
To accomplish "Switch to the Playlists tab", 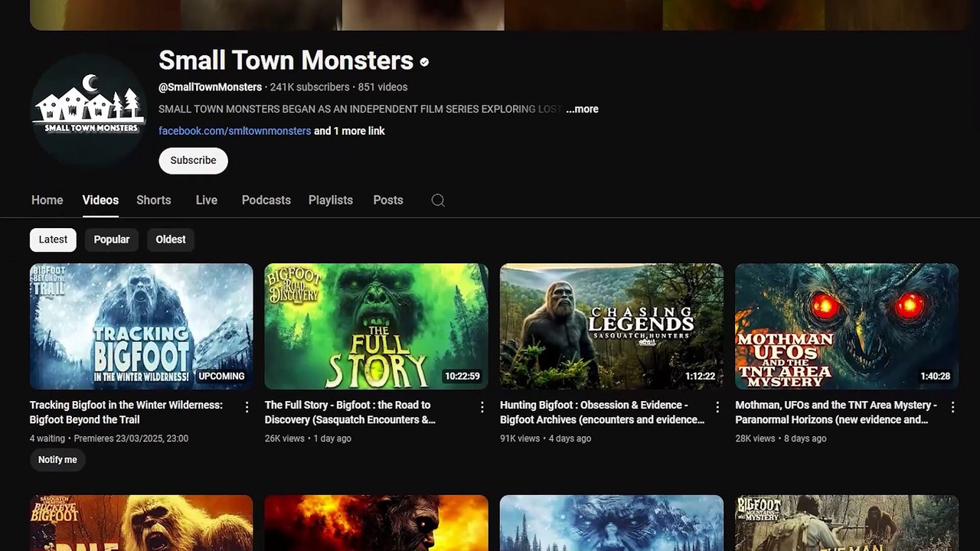I will (x=331, y=201).
